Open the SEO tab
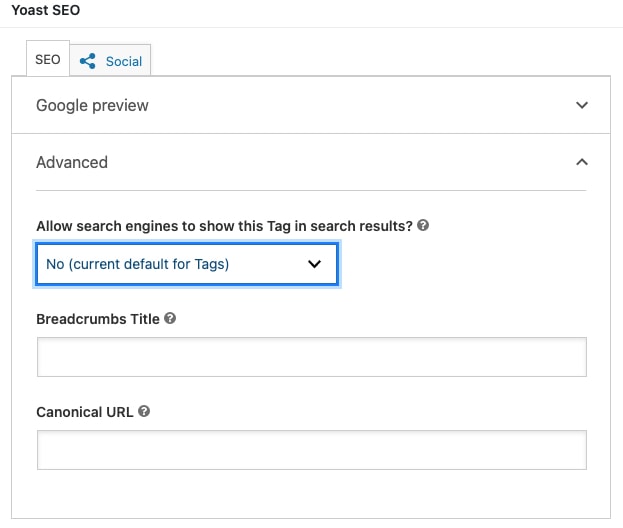 click(x=48, y=60)
